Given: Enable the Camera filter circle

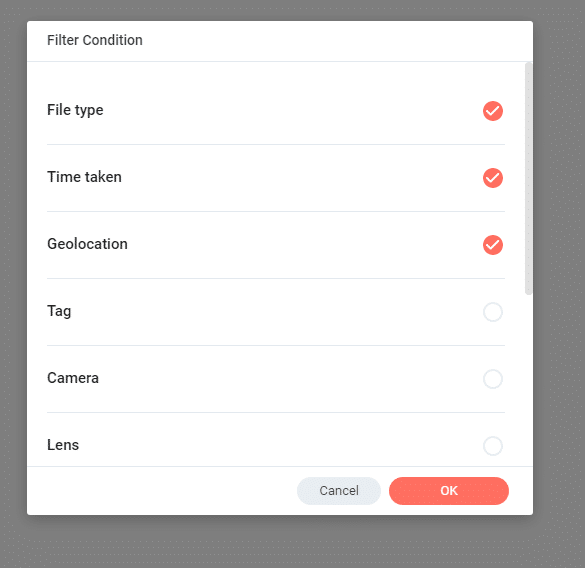Looking at the screenshot, I should (492, 379).
